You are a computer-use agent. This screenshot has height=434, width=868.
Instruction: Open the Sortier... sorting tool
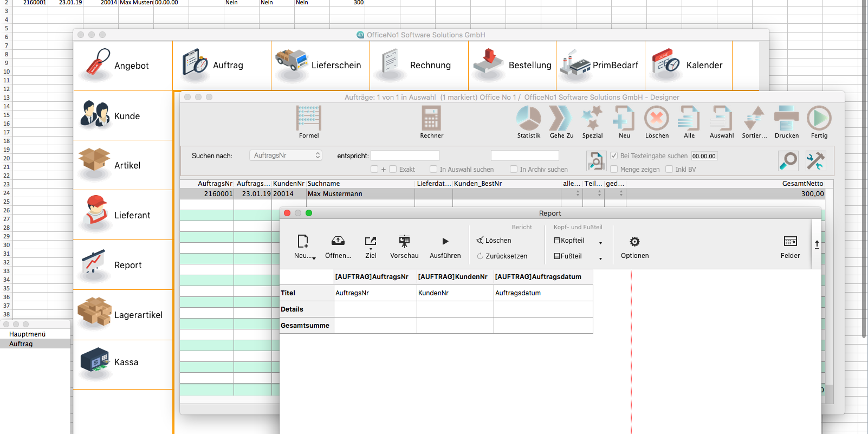coord(754,122)
